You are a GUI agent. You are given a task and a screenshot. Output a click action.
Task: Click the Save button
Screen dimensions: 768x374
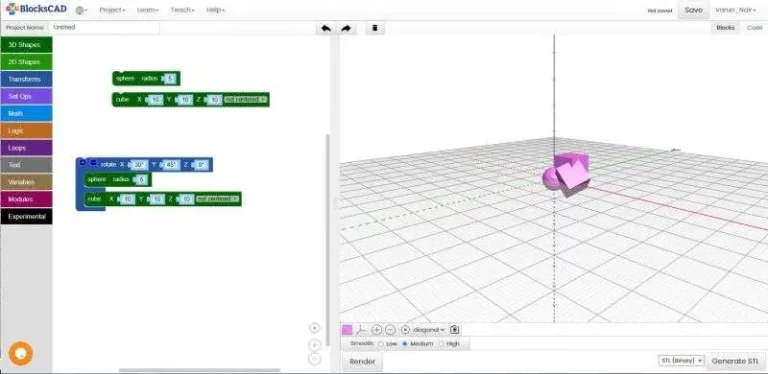[693, 10]
